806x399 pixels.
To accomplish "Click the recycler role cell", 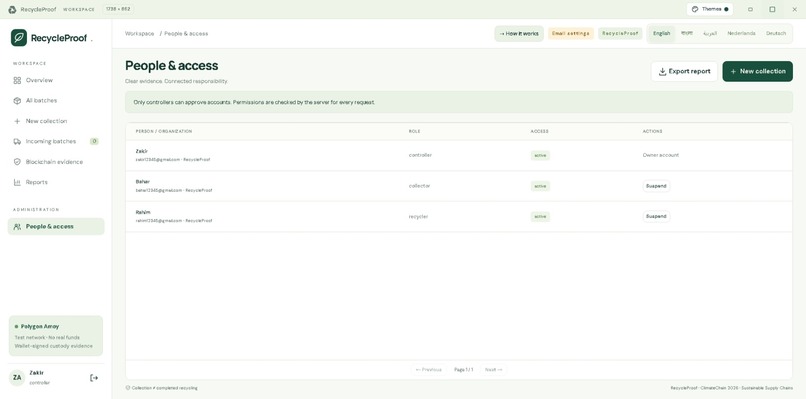I will coord(418,216).
